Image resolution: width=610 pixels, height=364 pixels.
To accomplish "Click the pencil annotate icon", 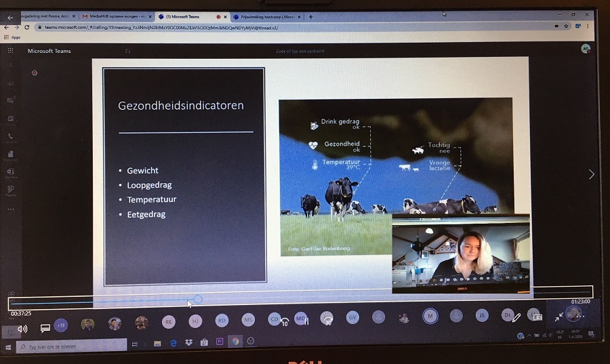I will 516,317.
